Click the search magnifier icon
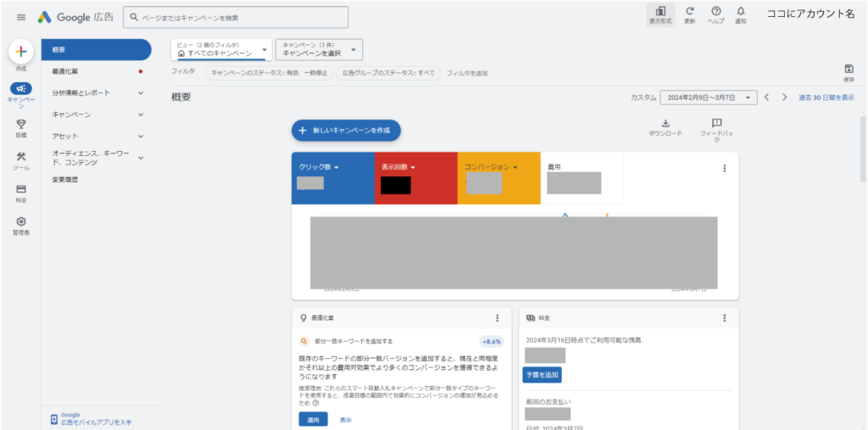The width and height of the screenshot is (868, 430). [x=133, y=17]
